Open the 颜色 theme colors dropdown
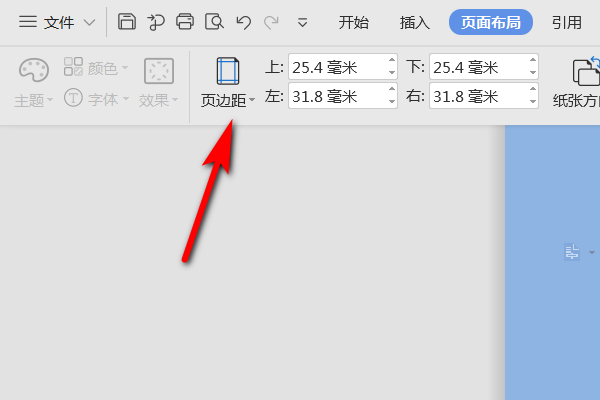 (96, 68)
